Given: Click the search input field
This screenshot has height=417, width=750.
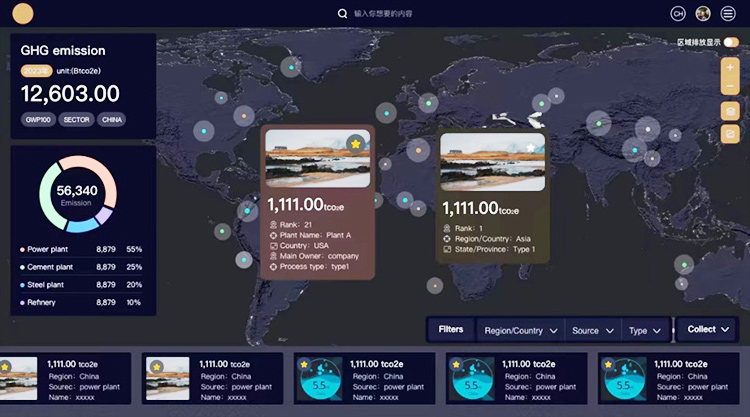Looking at the screenshot, I should 420,14.
